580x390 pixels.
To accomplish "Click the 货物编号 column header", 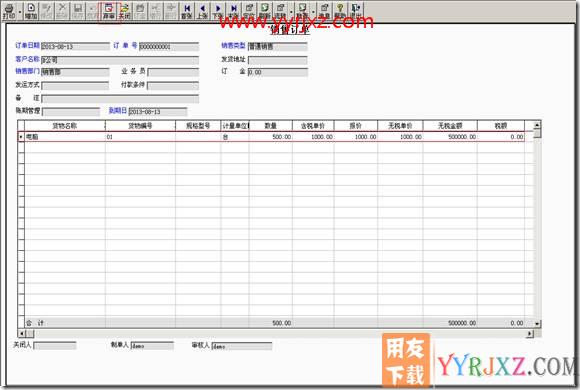I will [x=140, y=126].
